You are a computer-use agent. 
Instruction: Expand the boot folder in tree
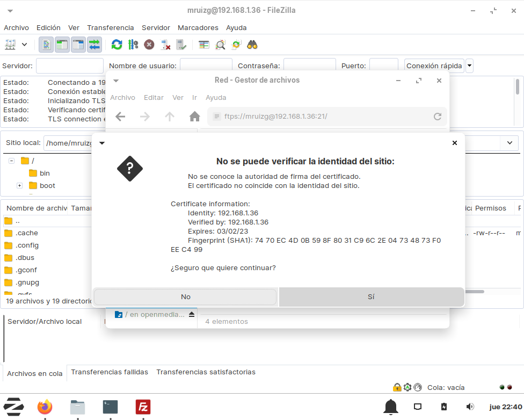[x=19, y=186]
